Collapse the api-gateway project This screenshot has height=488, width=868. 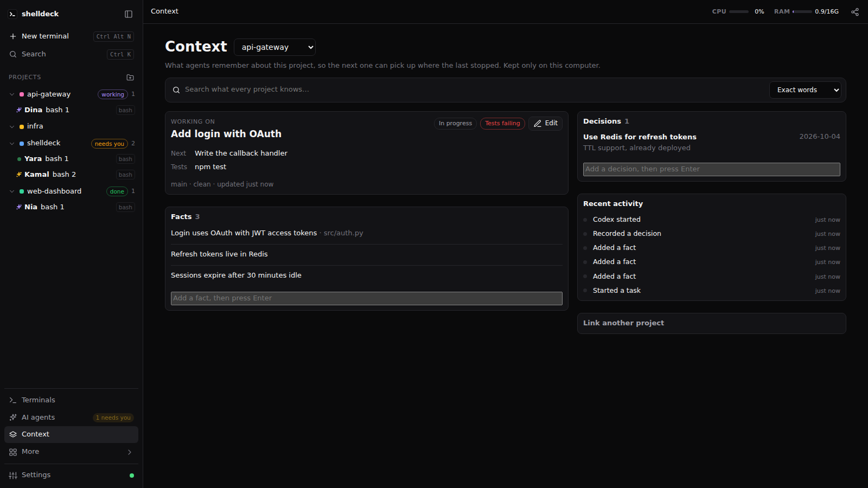pyautogui.click(x=12, y=94)
